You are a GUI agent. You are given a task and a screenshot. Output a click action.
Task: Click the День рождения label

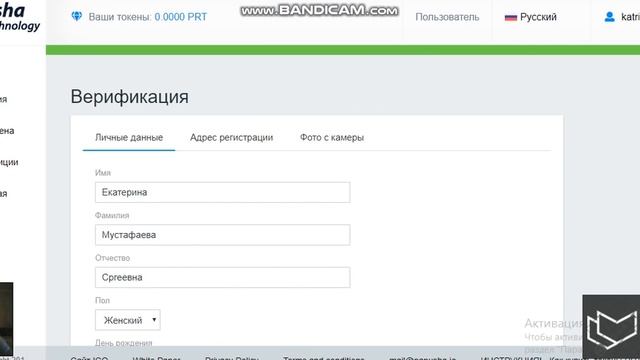point(124,343)
